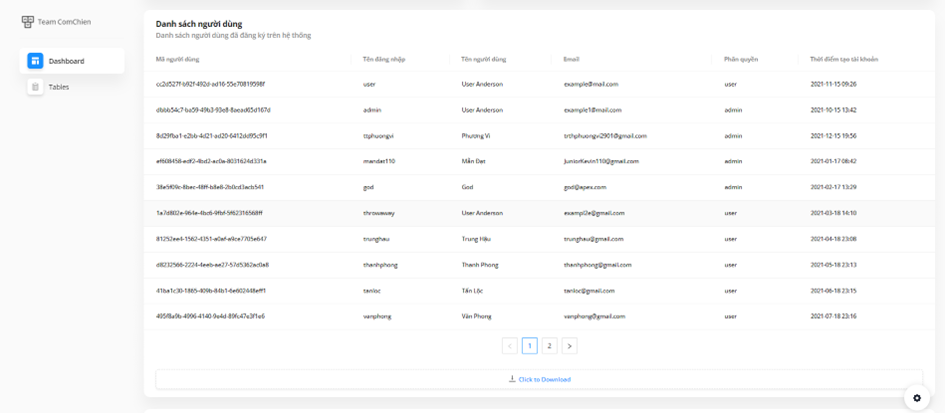Screen dimensions: 945x413
Task: Click user ID starting with d8232568
Action: (212, 265)
